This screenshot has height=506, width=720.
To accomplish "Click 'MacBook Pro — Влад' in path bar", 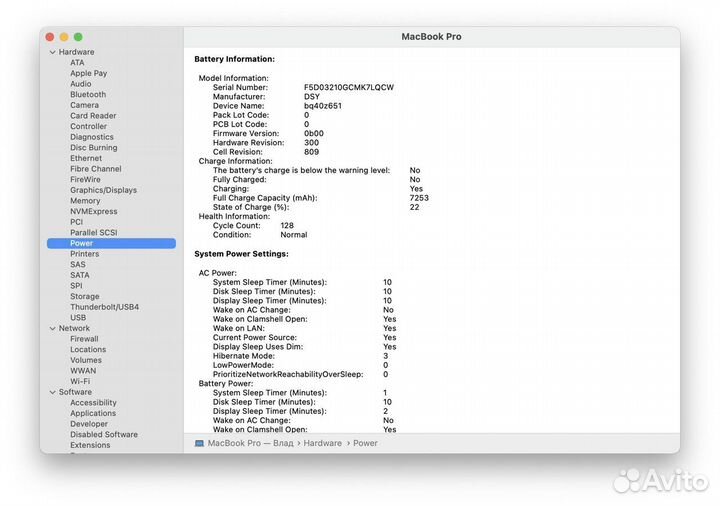I will tap(250, 444).
